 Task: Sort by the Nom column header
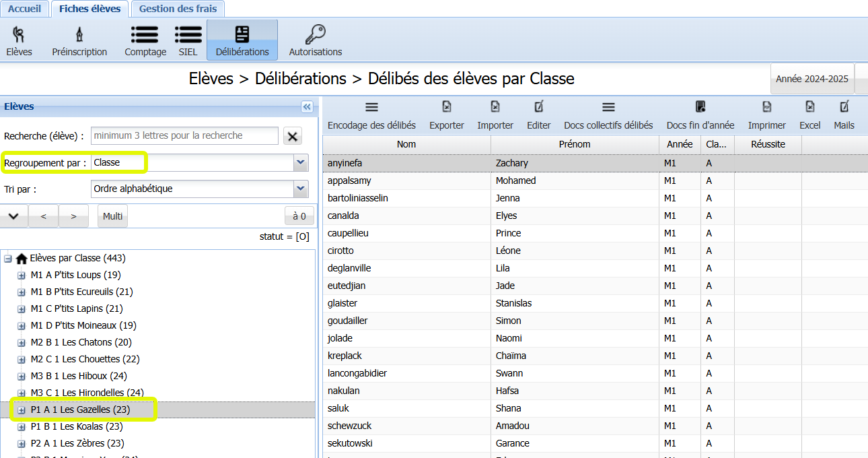point(406,144)
